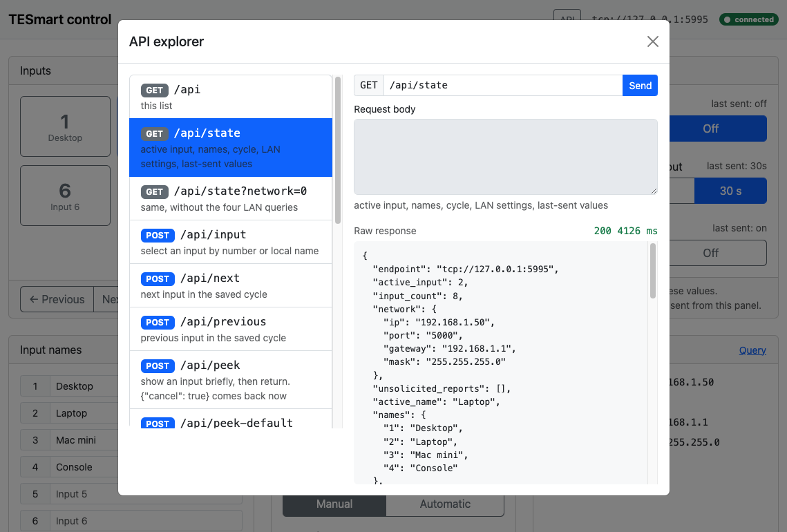This screenshot has width=787, height=532.
Task: Click the "active_input": 2 line in response
Action: coord(420,283)
